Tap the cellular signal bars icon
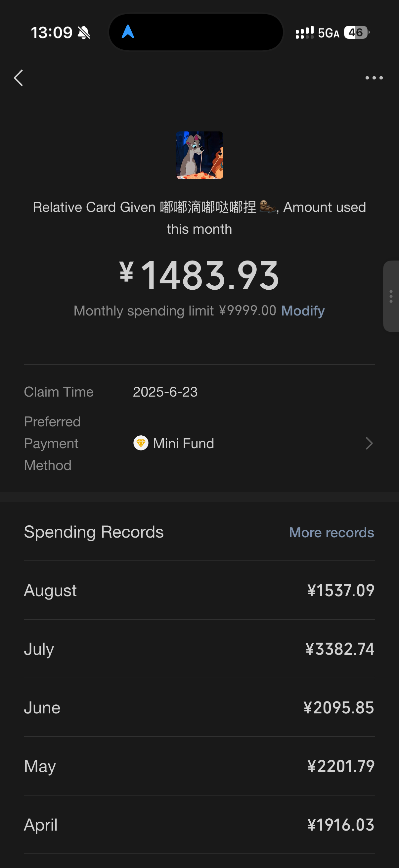Screen dimensions: 399x868 tap(304, 32)
